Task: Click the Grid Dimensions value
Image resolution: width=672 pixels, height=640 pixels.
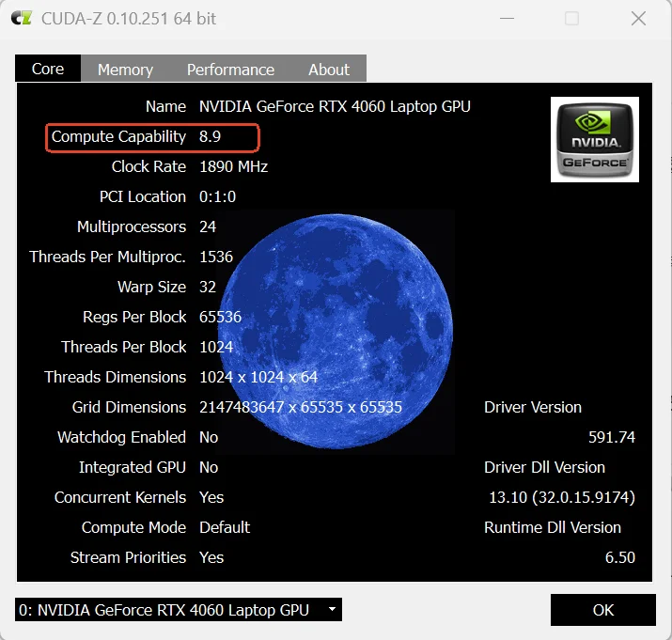Action: 301,407
